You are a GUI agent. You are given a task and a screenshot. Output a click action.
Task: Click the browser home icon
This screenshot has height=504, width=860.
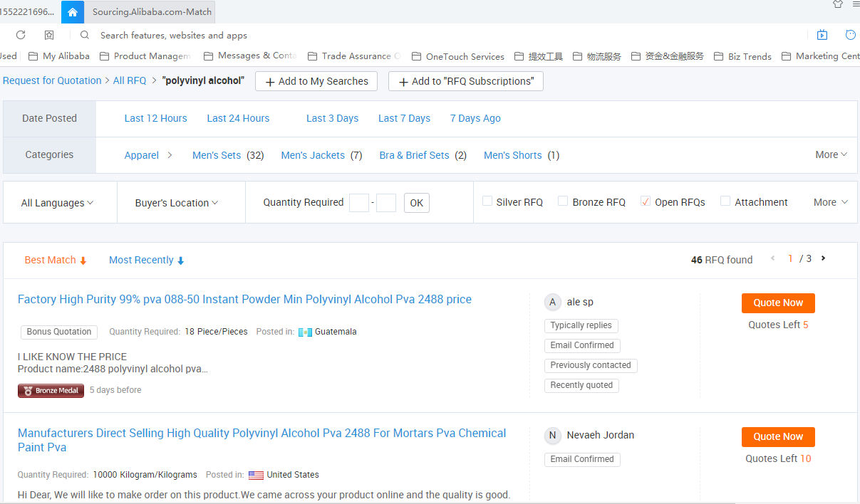point(72,12)
